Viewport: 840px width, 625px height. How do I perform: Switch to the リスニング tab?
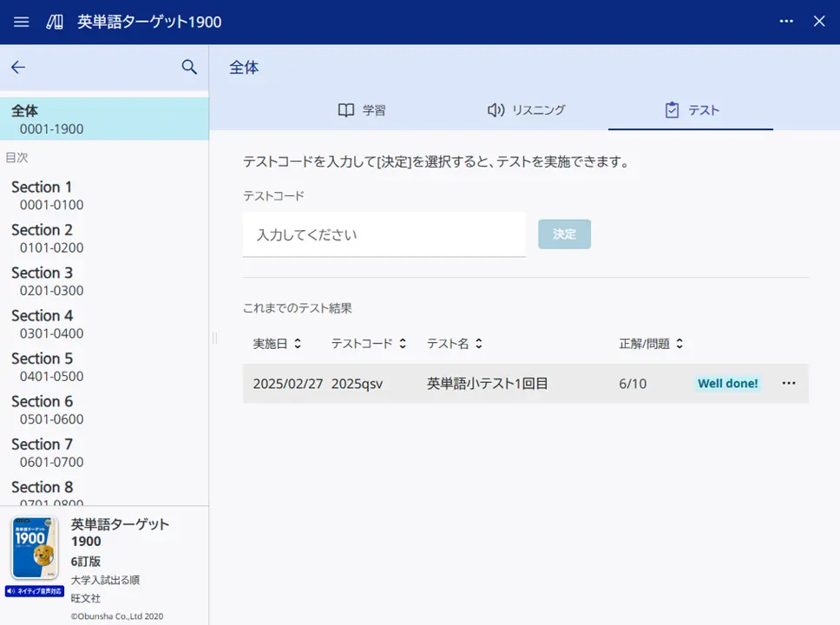tap(526, 109)
